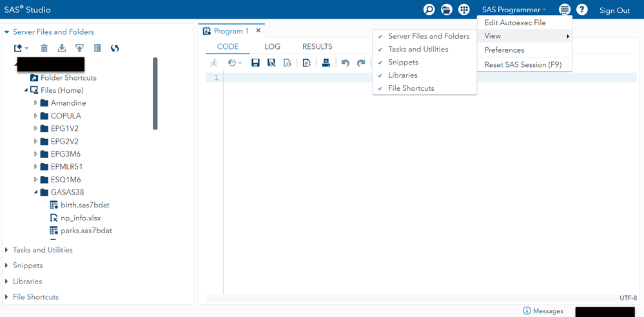
Task: Open the applications grid icon in the header
Action: [463, 10]
